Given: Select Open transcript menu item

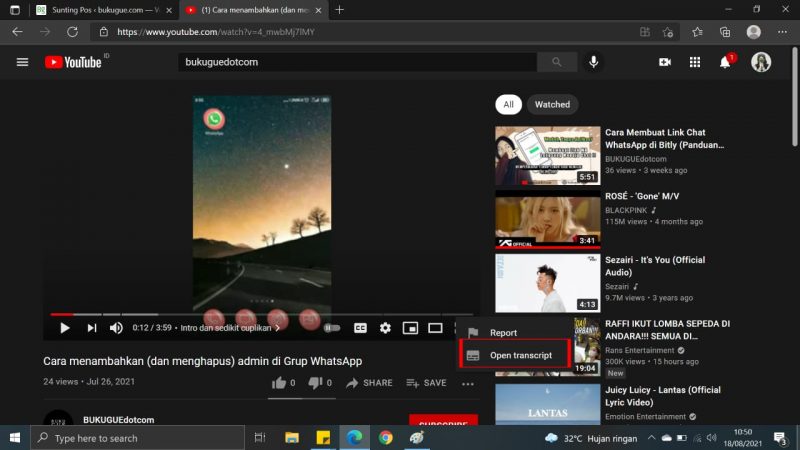Looking at the screenshot, I should [515, 355].
